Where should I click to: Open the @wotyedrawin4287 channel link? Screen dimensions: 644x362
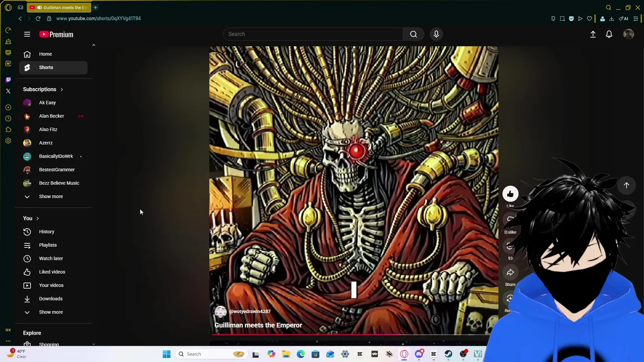[250, 312]
